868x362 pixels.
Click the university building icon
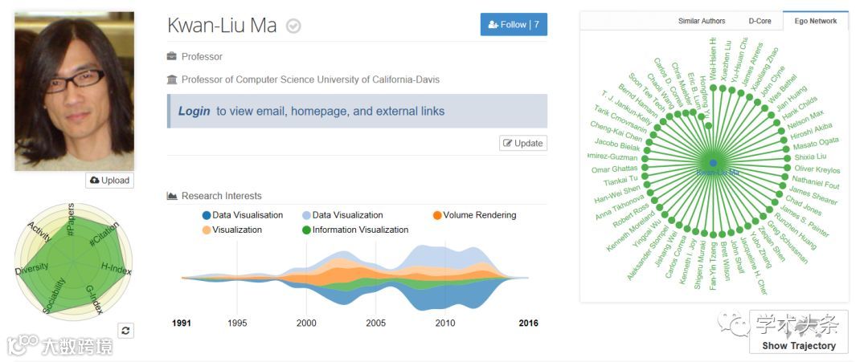[x=172, y=79]
